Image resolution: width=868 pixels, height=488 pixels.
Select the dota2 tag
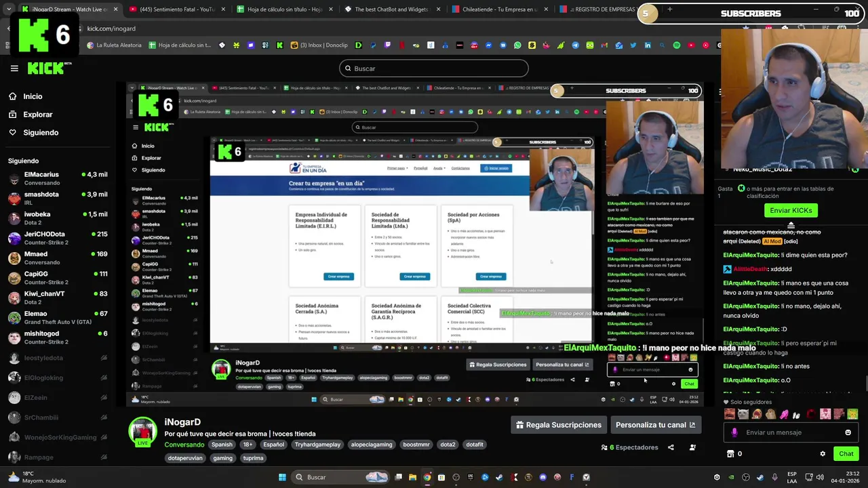448,445
